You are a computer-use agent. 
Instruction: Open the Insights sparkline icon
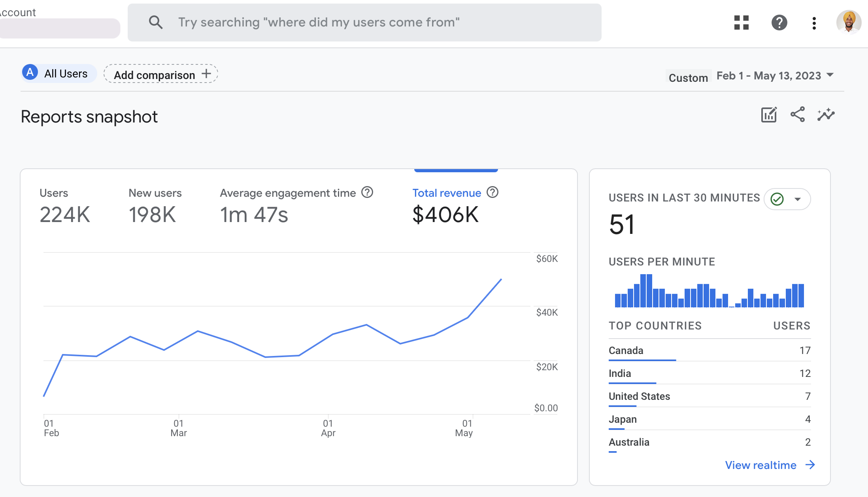click(x=826, y=115)
